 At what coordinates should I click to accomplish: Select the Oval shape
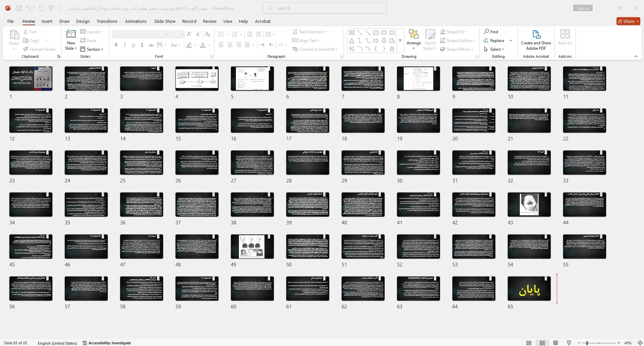pos(384,33)
